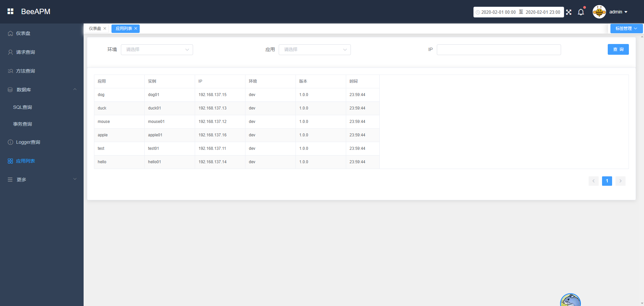Click the BeeAPM title text
The height and width of the screenshot is (306, 644).
click(36, 11)
